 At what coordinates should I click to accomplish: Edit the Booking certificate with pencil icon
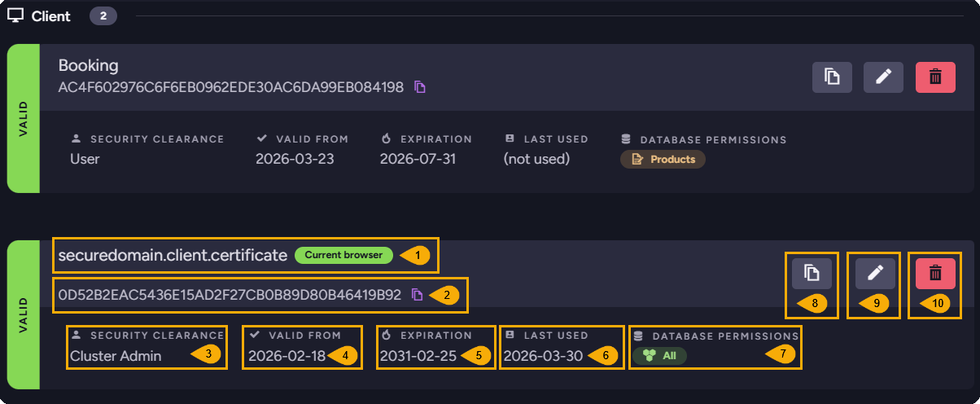(x=883, y=77)
